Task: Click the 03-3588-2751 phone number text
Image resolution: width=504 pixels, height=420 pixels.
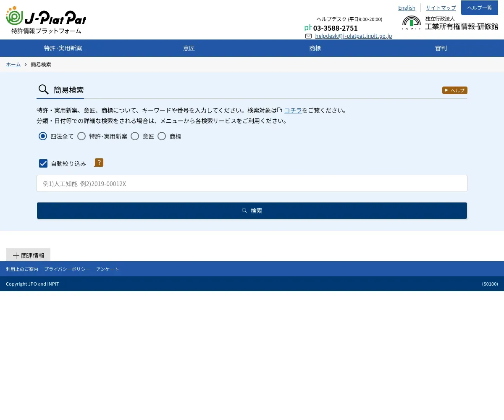Action: tap(336, 28)
